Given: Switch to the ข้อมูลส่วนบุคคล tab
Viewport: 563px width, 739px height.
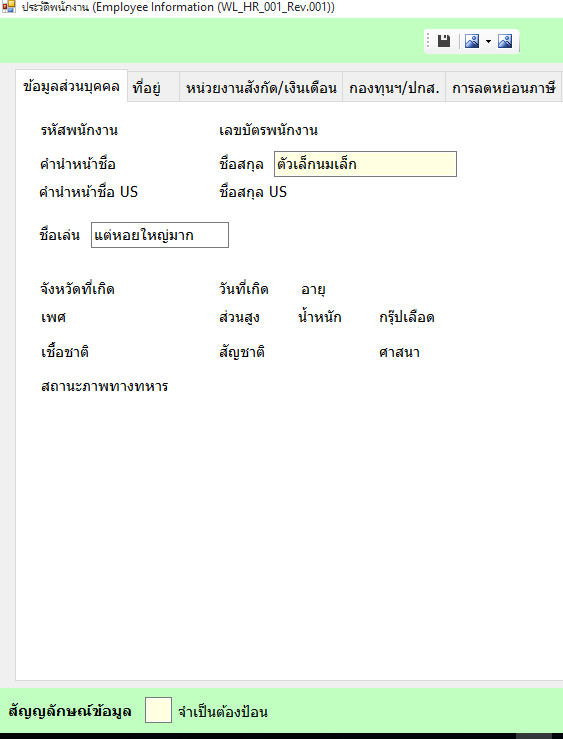Looking at the screenshot, I should pyautogui.click(x=71, y=87).
